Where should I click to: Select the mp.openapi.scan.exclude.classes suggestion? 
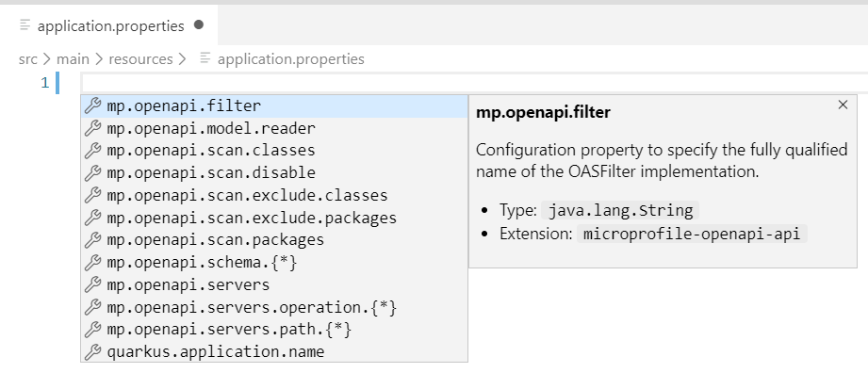pos(274,195)
